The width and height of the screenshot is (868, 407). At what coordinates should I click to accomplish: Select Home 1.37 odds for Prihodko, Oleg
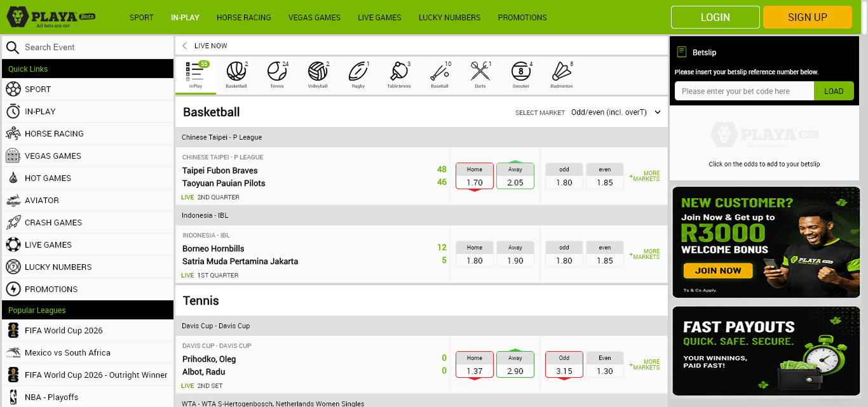pos(475,364)
